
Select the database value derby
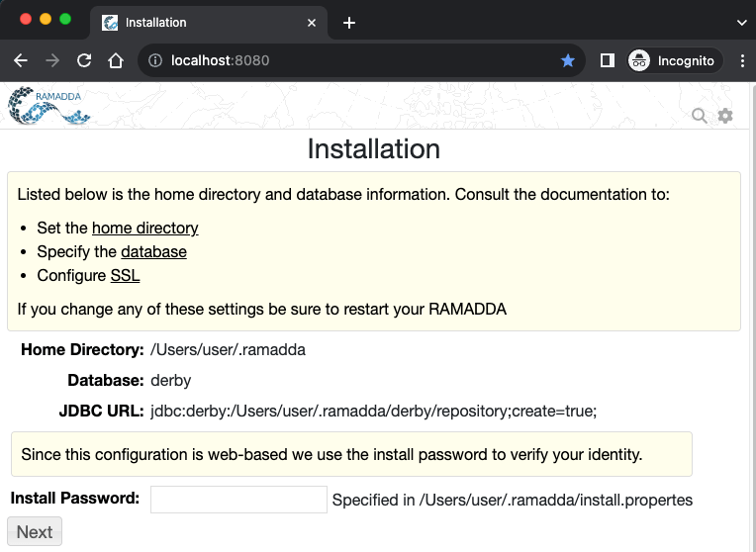170,381
